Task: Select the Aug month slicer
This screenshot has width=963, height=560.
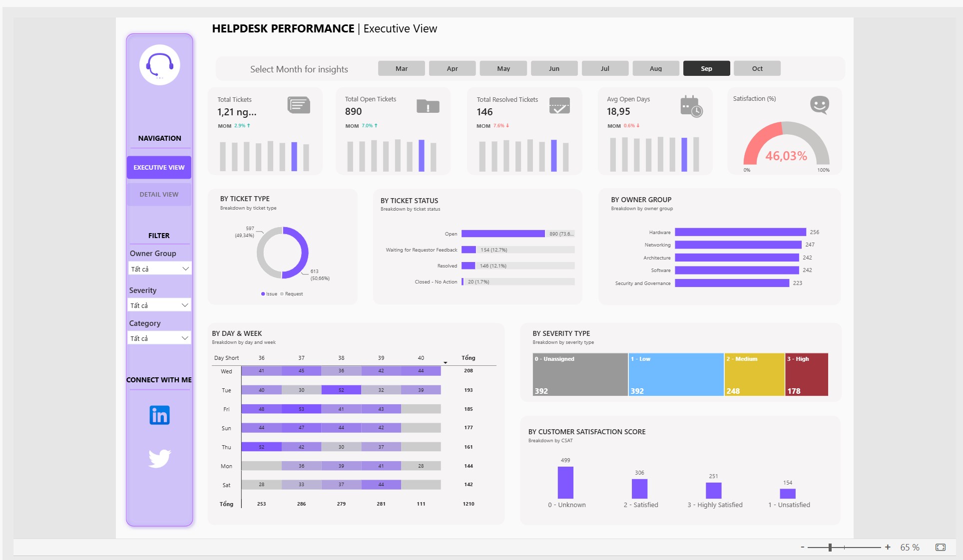Action: [655, 68]
